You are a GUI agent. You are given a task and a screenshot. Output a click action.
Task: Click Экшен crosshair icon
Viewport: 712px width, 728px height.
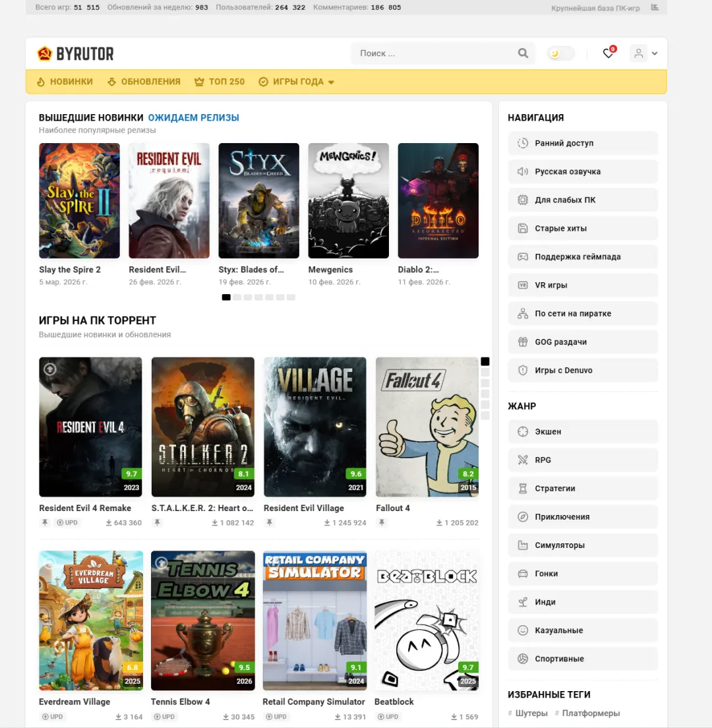click(x=523, y=431)
